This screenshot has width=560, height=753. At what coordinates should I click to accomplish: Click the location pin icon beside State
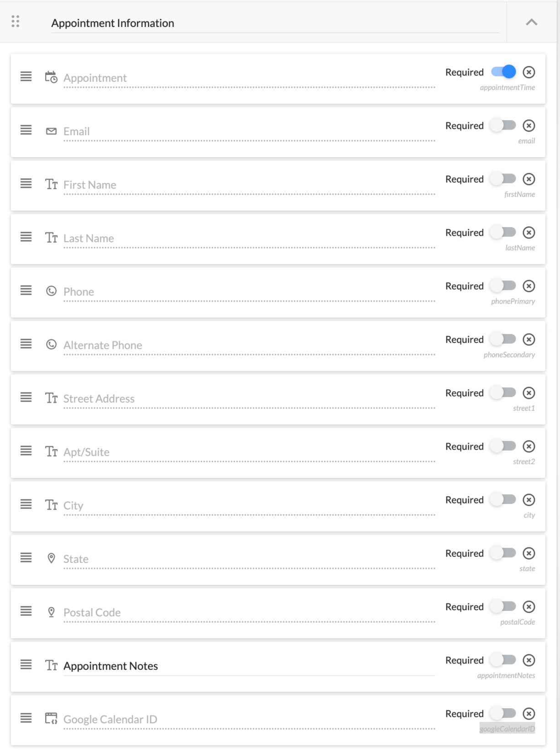pos(51,558)
